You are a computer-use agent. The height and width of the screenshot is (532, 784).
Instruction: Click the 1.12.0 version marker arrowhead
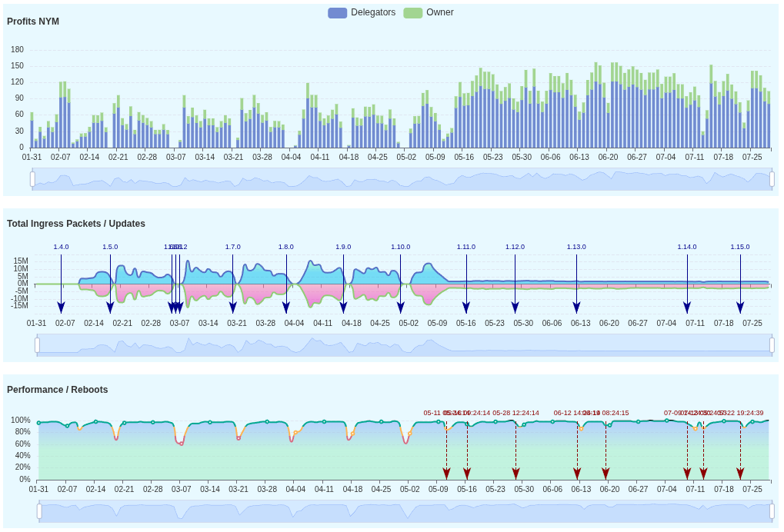(x=515, y=308)
